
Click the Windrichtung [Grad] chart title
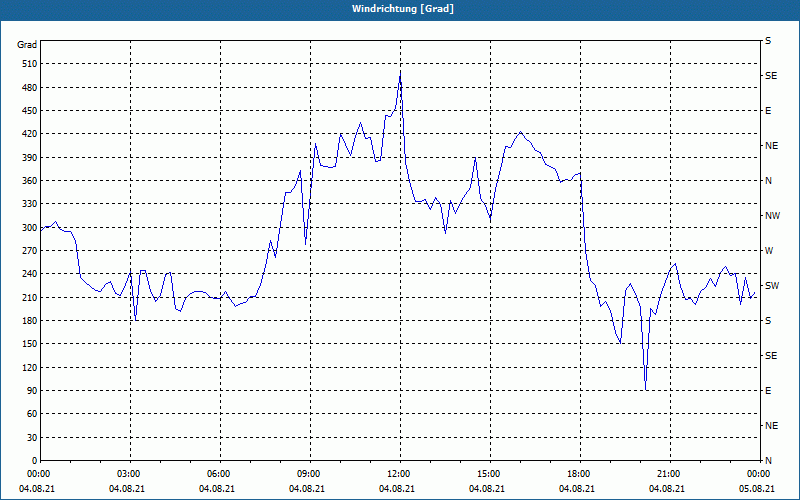click(x=403, y=9)
